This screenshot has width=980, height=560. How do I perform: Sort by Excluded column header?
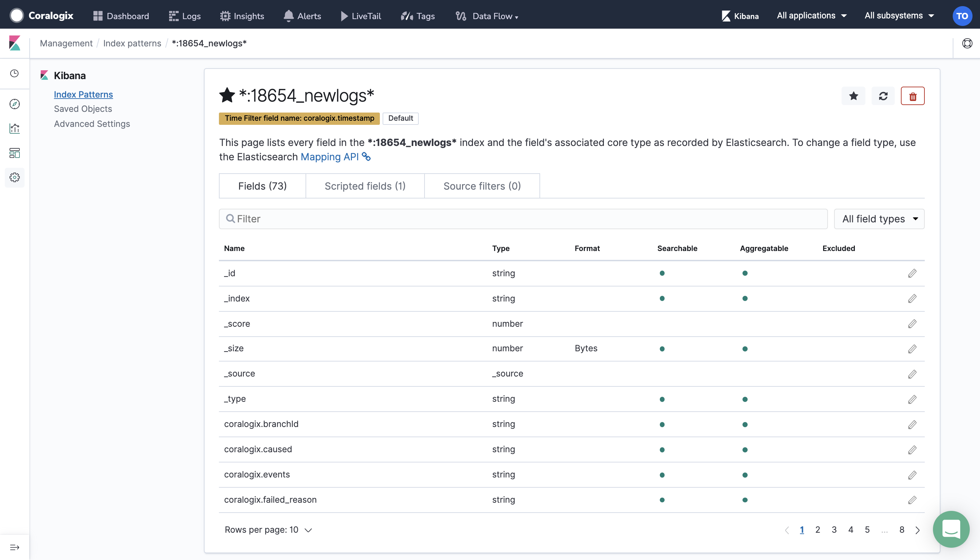[839, 249]
